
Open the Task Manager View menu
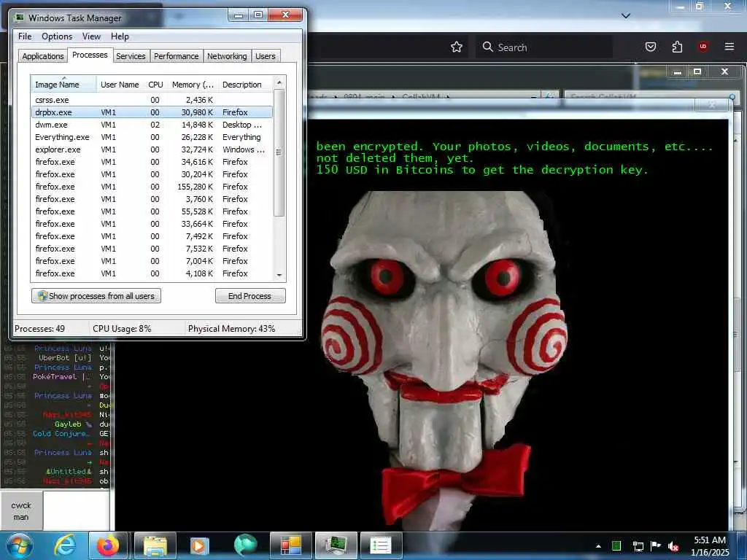click(91, 36)
